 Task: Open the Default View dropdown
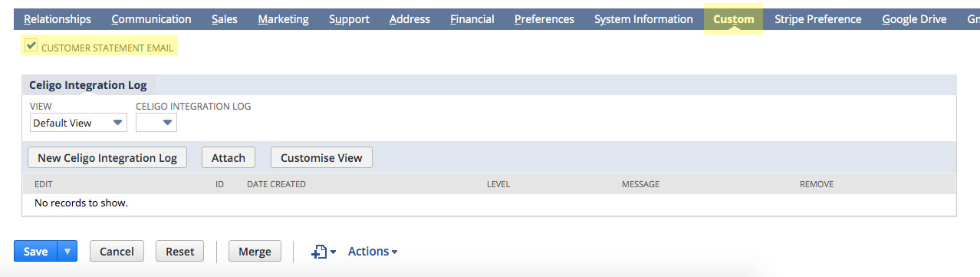point(78,123)
